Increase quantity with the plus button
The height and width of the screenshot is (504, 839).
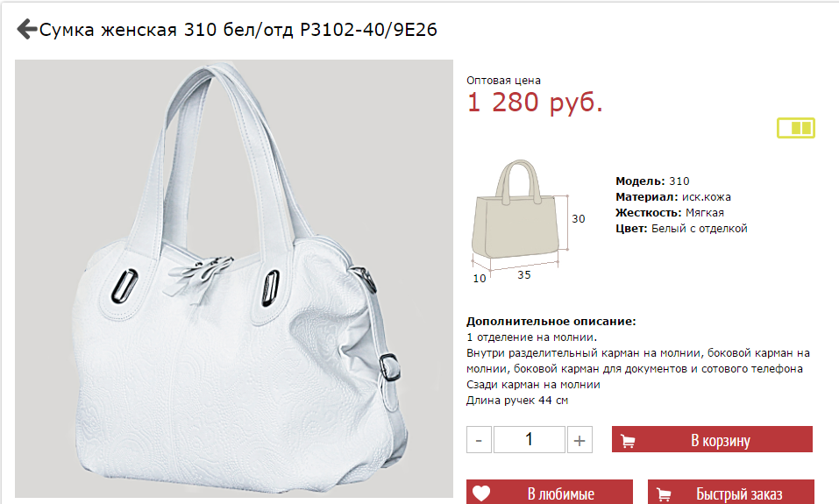pyautogui.click(x=579, y=440)
